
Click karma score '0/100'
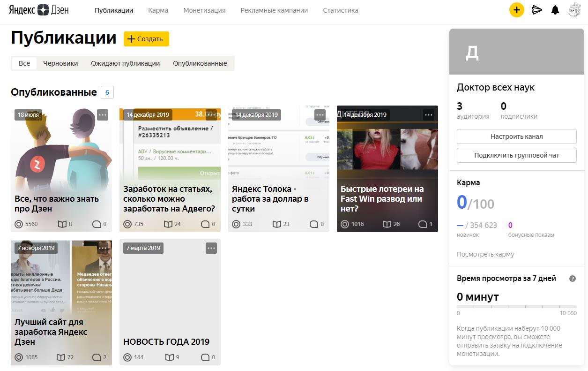click(x=476, y=203)
